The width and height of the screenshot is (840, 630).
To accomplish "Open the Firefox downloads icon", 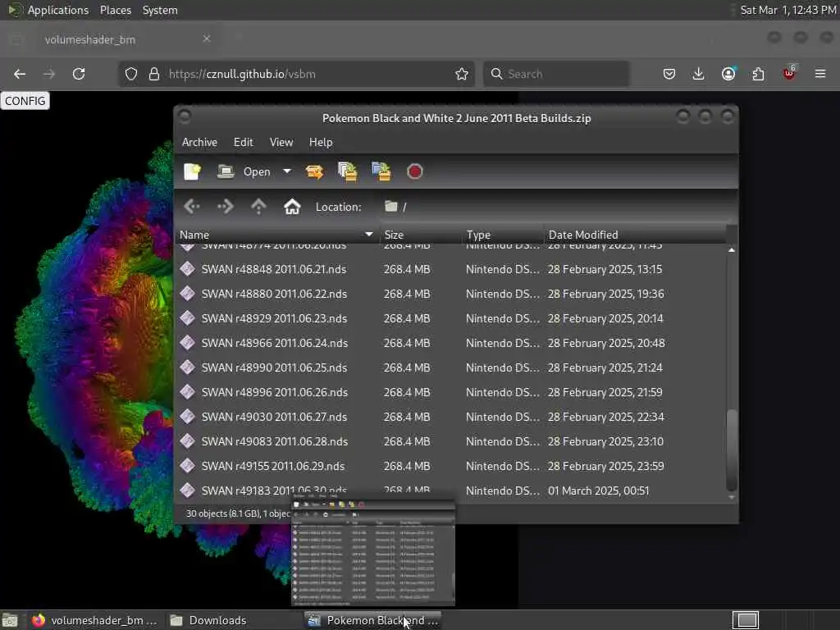I will pos(699,74).
